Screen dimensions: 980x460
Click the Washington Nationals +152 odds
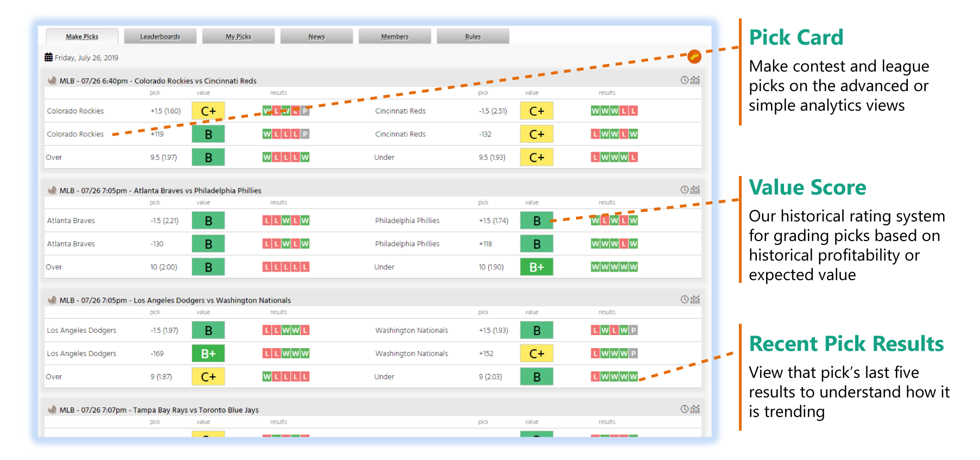coord(486,354)
